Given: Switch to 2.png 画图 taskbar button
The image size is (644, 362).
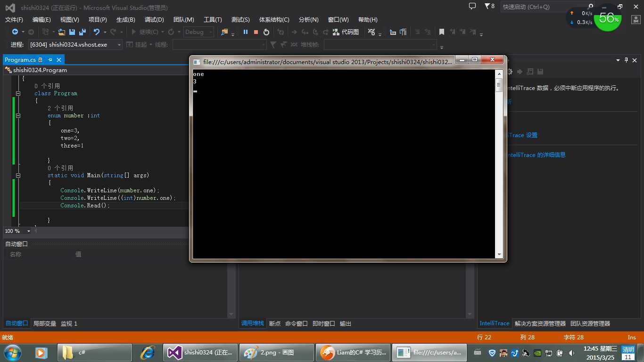Looking at the screenshot, I should tap(277, 352).
